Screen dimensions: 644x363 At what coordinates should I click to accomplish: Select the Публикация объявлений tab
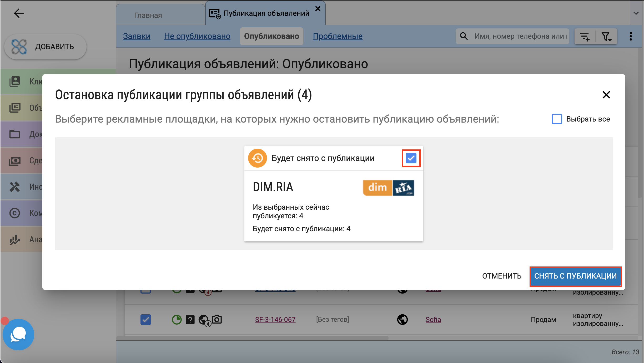point(266,13)
